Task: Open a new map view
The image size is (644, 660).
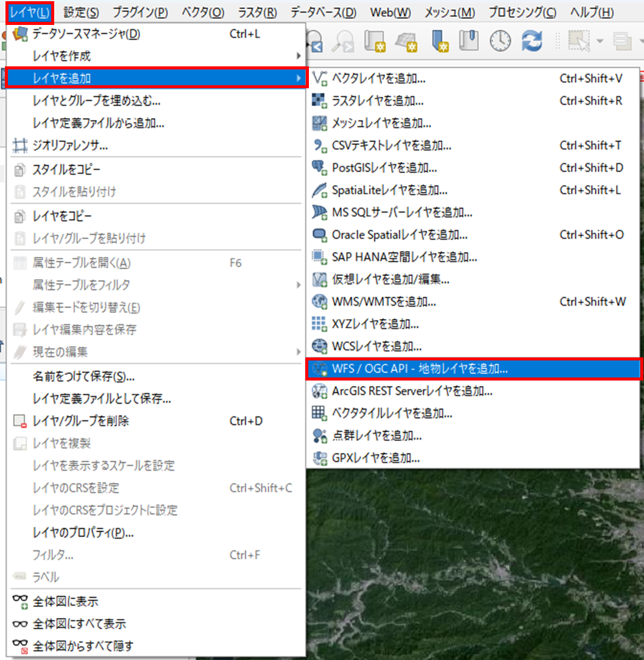Action: [x=373, y=41]
